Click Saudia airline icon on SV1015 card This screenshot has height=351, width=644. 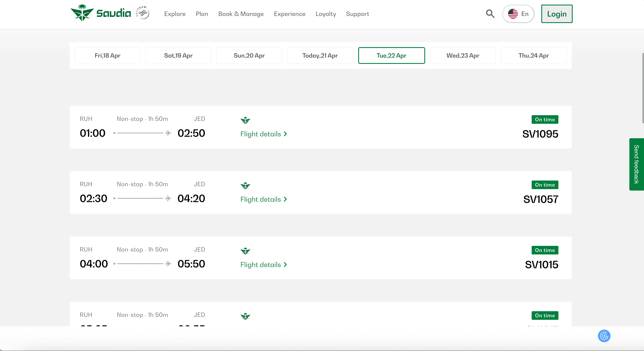coord(245,251)
